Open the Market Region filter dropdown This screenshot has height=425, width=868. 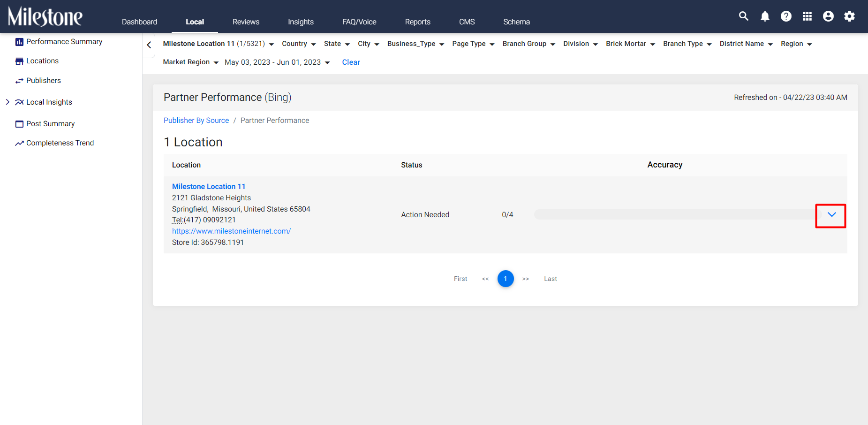191,62
